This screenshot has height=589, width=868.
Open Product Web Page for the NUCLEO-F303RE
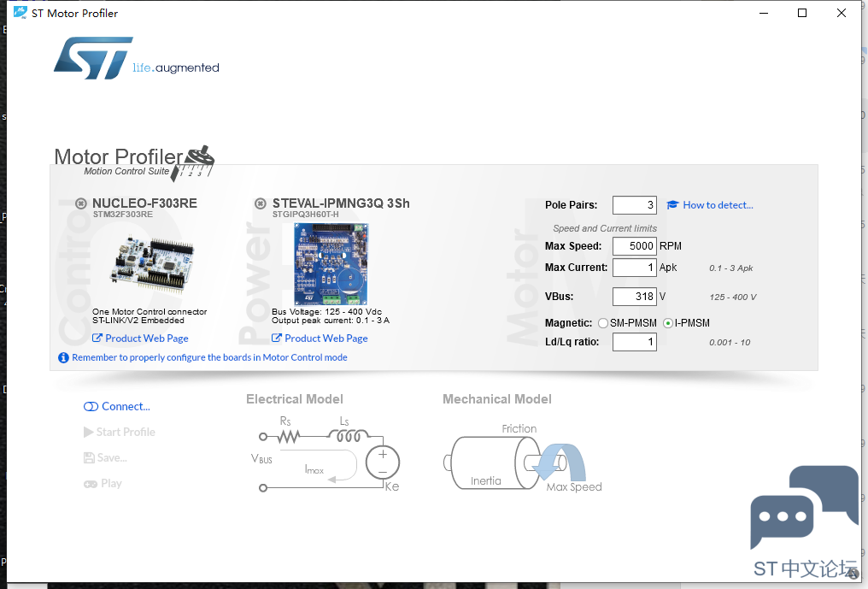[x=146, y=339]
